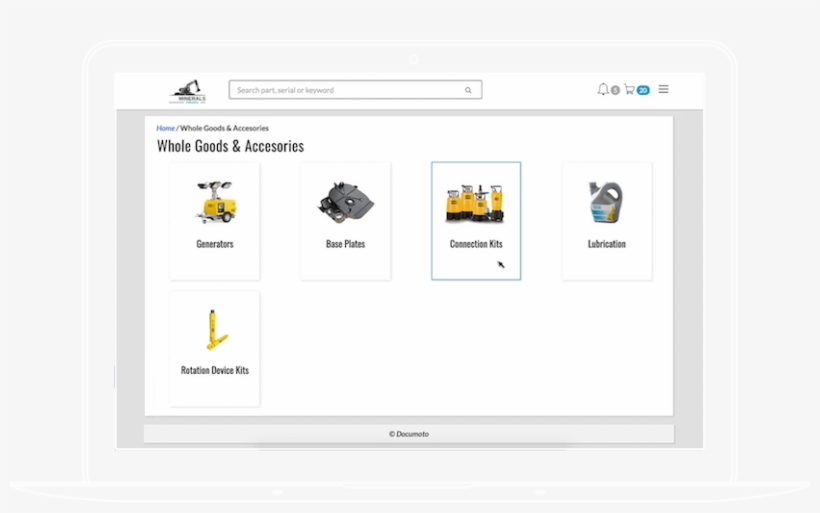Open the Lubrication category label

click(x=607, y=244)
